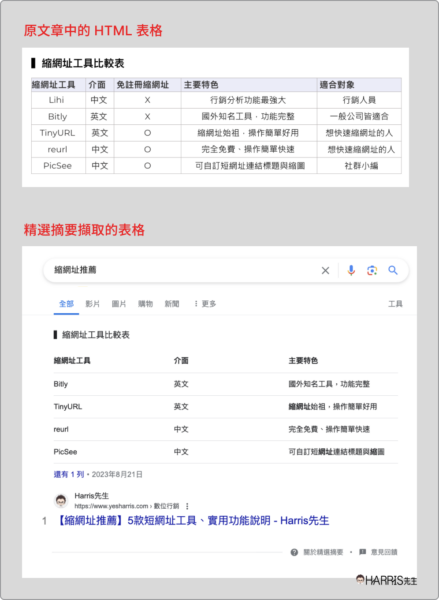
Task: Click the 適合對象 header in the HTML table
Action: [x=359, y=85]
